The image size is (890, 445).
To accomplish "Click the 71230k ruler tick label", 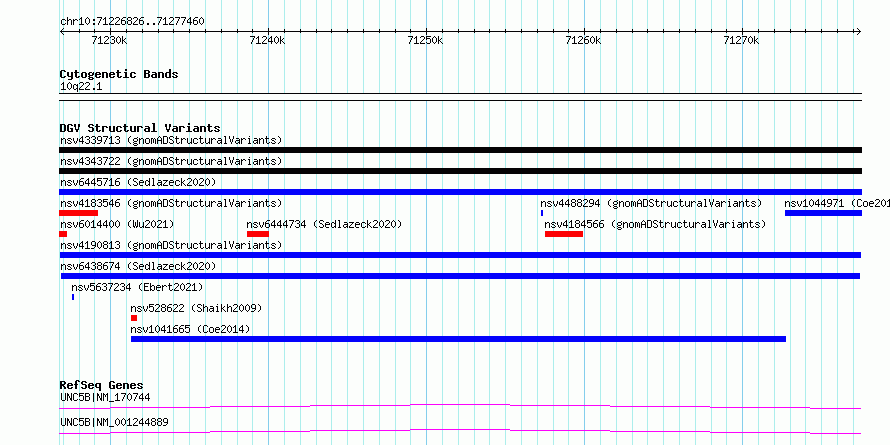I will pyautogui.click(x=110, y=40).
